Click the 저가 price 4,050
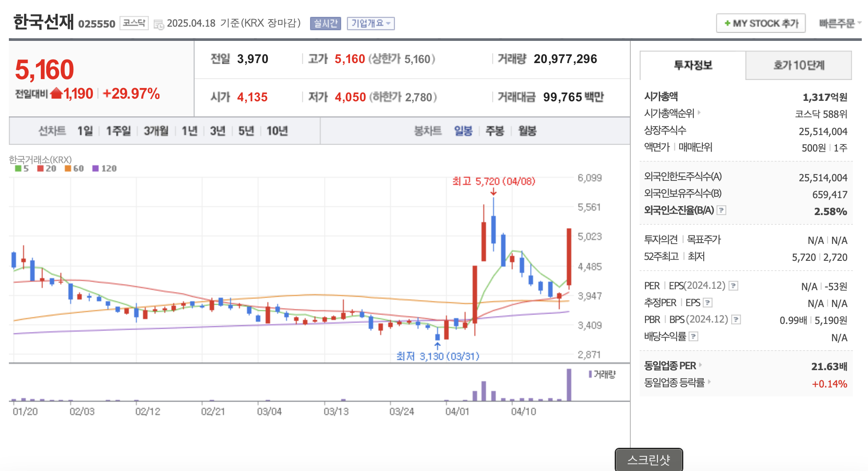Viewport: 868px width, 471px height. pos(350,97)
